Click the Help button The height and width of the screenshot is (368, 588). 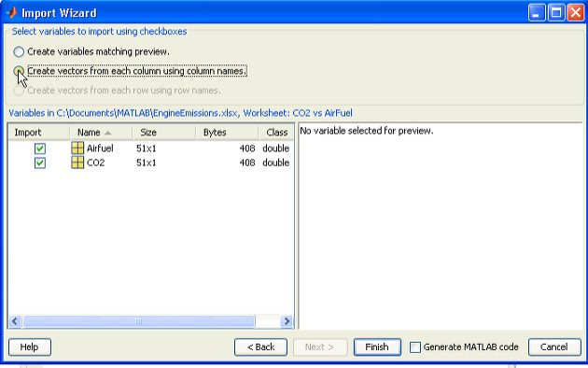pyautogui.click(x=30, y=347)
